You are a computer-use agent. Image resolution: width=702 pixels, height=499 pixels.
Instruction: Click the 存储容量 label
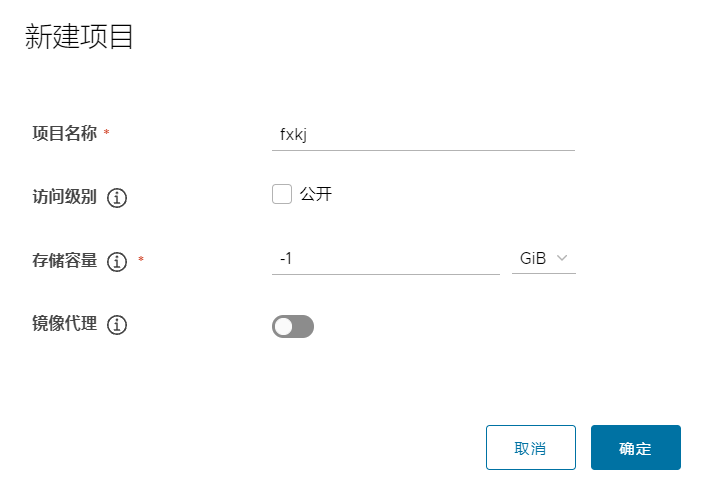(x=64, y=261)
